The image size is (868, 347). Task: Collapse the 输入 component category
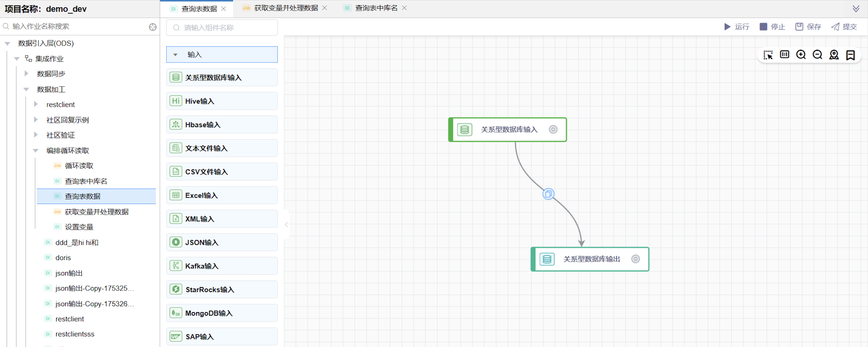click(175, 55)
